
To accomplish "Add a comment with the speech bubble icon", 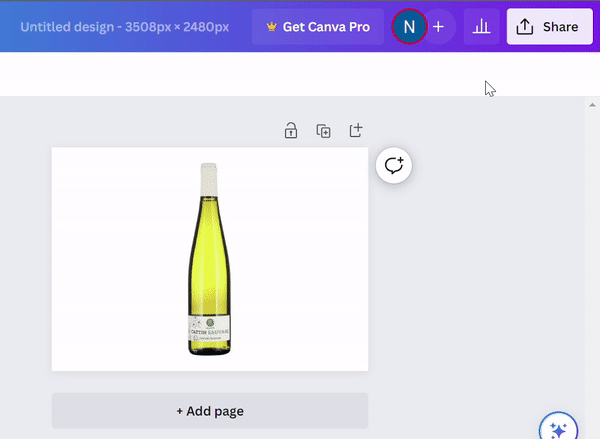I will 394,165.
